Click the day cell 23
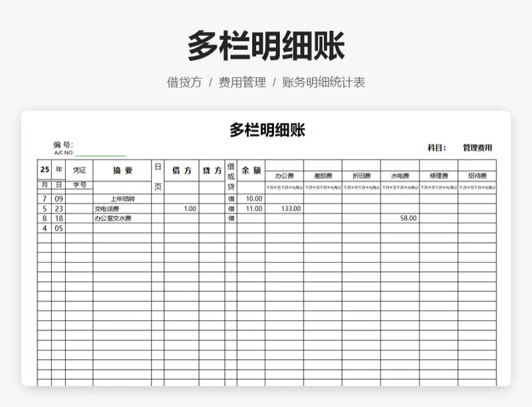Image resolution: width=532 pixels, height=407 pixels. (59, 209)
